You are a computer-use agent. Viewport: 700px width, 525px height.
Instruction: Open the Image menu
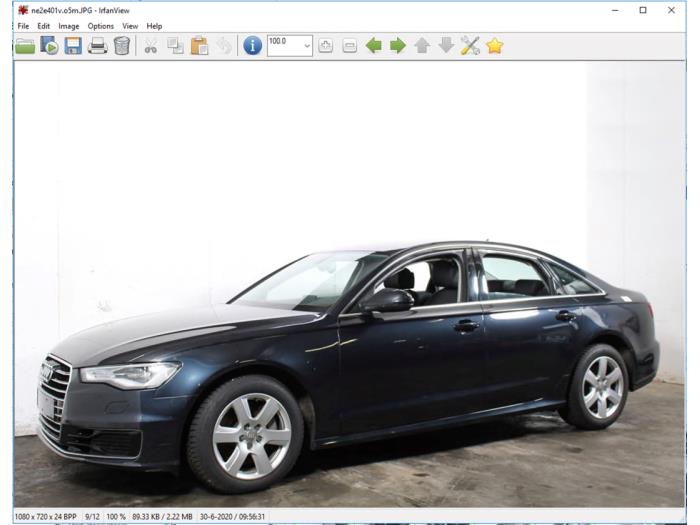(x=69, y=26)
